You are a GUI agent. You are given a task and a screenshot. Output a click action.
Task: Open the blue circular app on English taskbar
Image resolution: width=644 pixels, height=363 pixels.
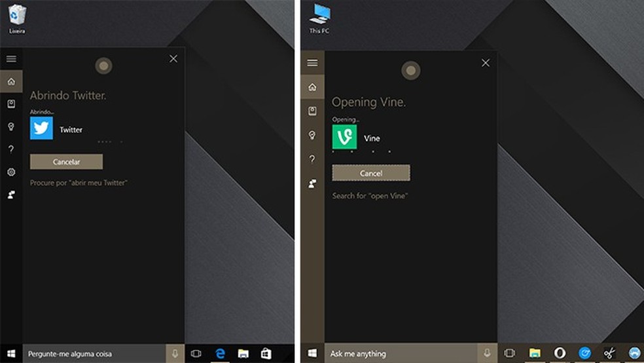click(x=584, y=353)
